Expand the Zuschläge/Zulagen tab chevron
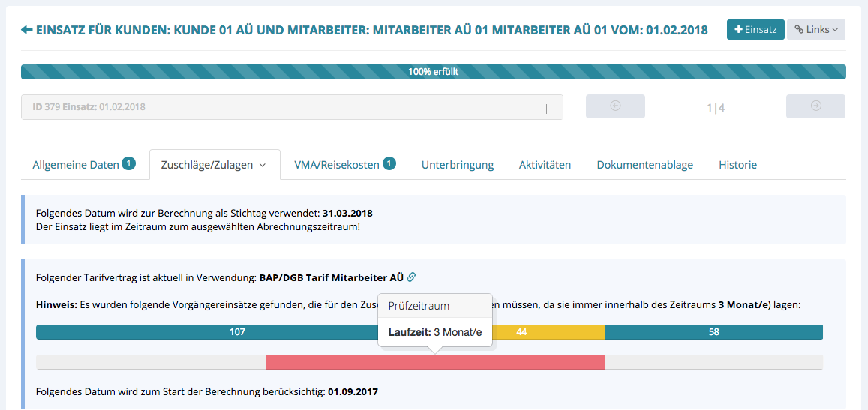868x410 pixels. [263, 165]
